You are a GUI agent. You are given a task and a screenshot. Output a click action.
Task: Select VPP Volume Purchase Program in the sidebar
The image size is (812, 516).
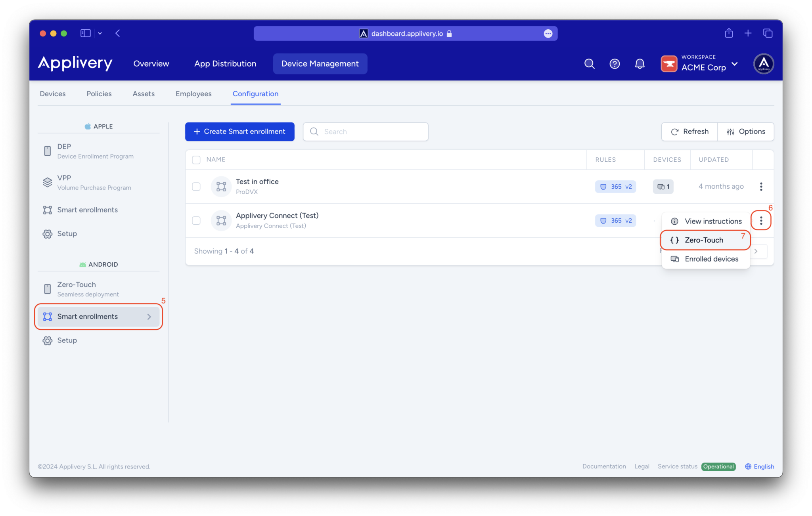pos(94,182)
